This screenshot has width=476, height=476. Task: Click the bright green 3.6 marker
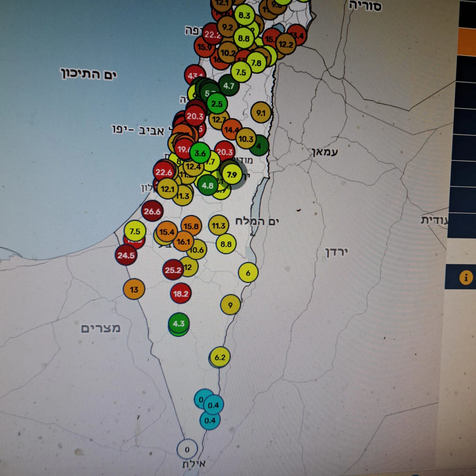[x=200, y=153]
